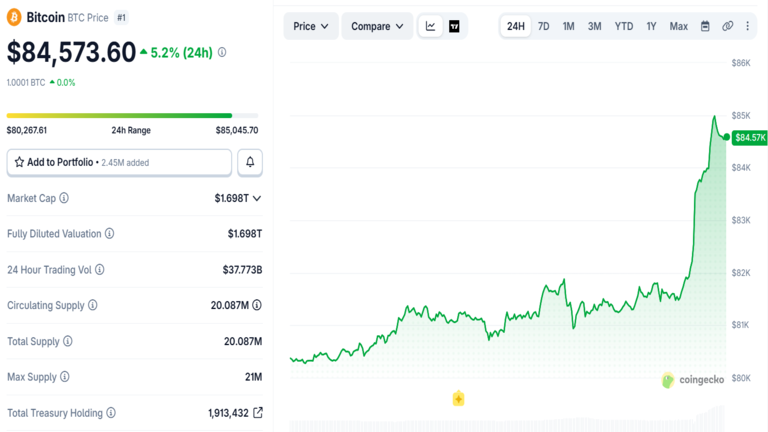Select the 1Y time range tab
The width and height of the screenshot is (768, 432).
pos(651,26)
